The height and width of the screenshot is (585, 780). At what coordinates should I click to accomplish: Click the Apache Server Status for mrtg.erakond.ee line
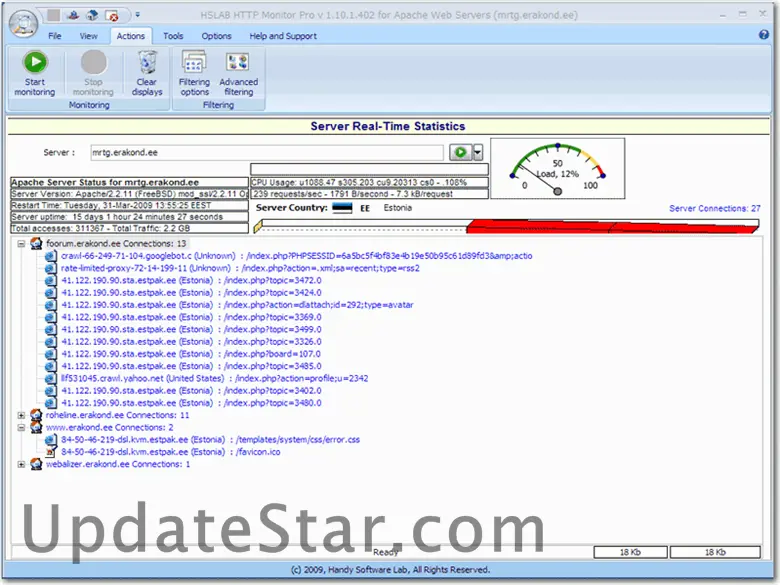click(129, 182)
